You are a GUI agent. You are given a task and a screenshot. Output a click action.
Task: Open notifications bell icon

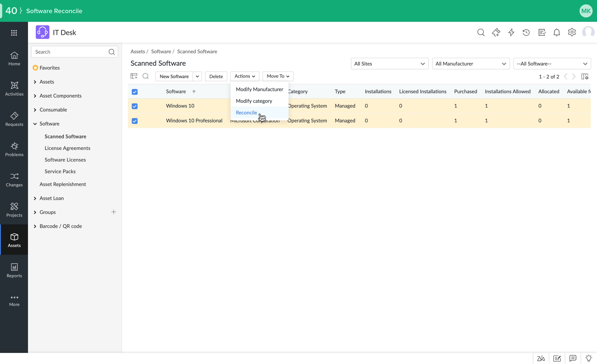(557, 33)
